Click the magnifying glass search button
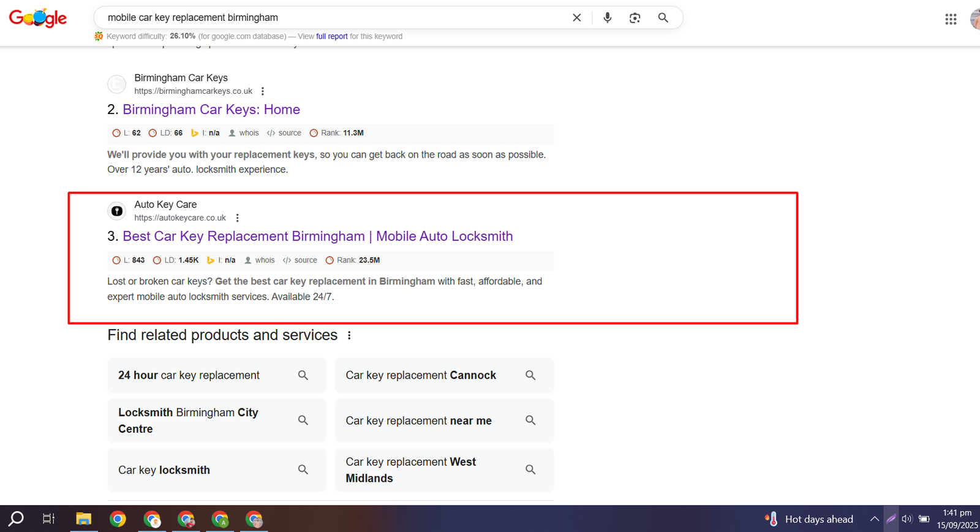 [x=663, y=18]
